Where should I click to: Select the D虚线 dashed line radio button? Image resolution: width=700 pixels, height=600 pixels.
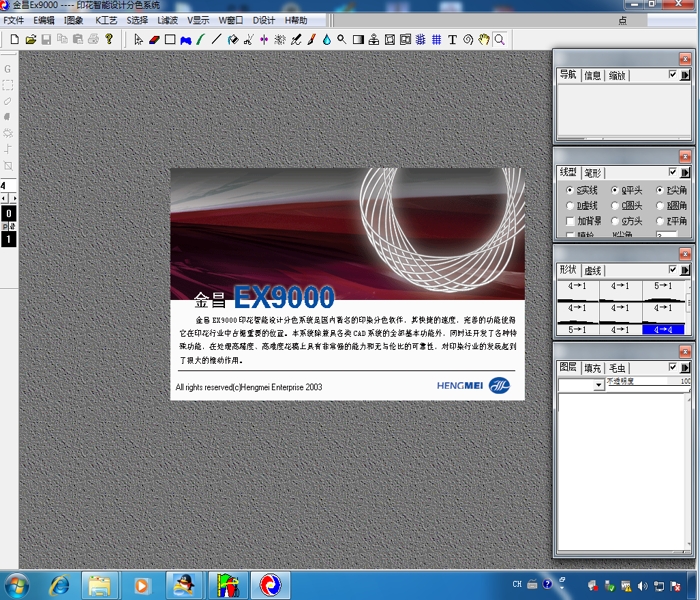click(x=570, y=205)
